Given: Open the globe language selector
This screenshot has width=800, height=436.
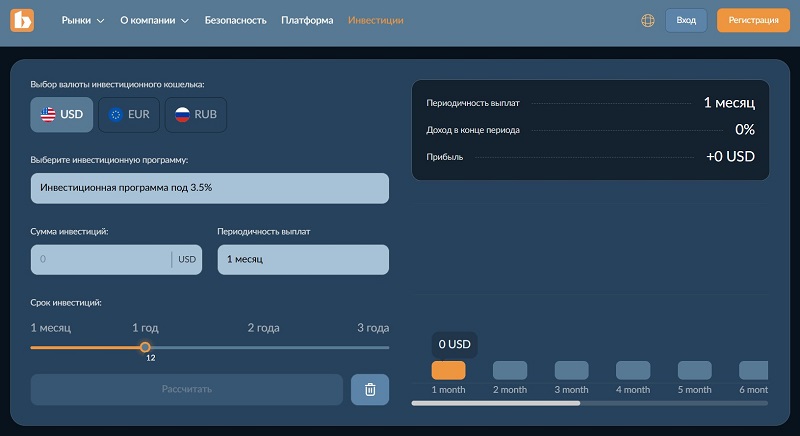Looking at the screenshot, I should tap(648, 20).
